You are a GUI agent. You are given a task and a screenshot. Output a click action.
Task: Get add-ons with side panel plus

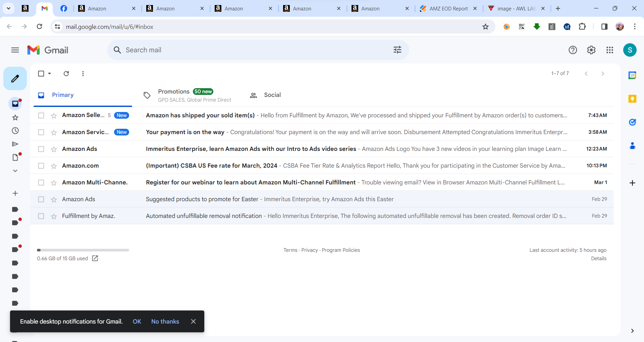[x=632, y=183]
